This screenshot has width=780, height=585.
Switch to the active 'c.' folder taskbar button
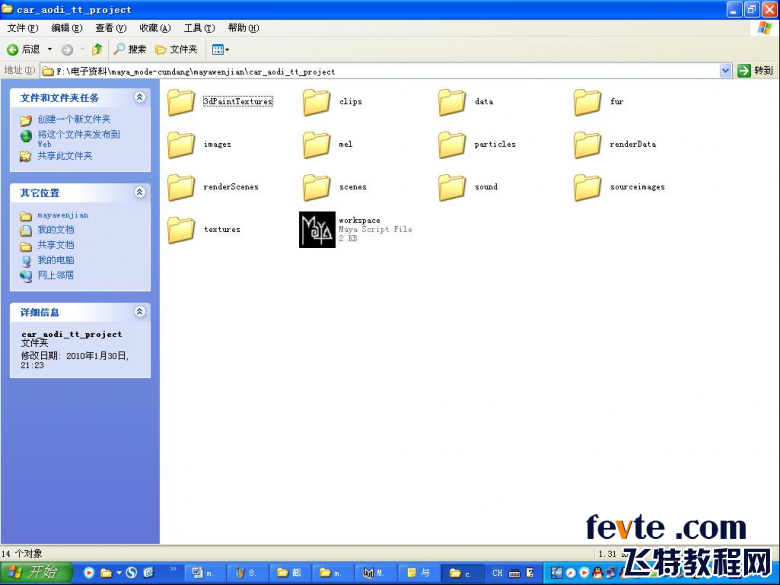(x=462, y=573)
